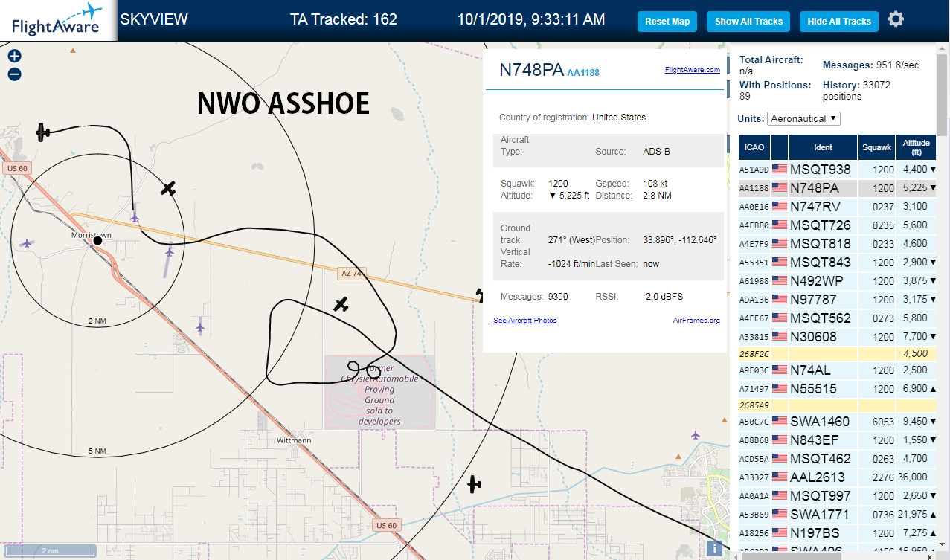Select the black aircraft icon near US 60 bottom
Screen dimensions: 950x560
coord(474,484)
